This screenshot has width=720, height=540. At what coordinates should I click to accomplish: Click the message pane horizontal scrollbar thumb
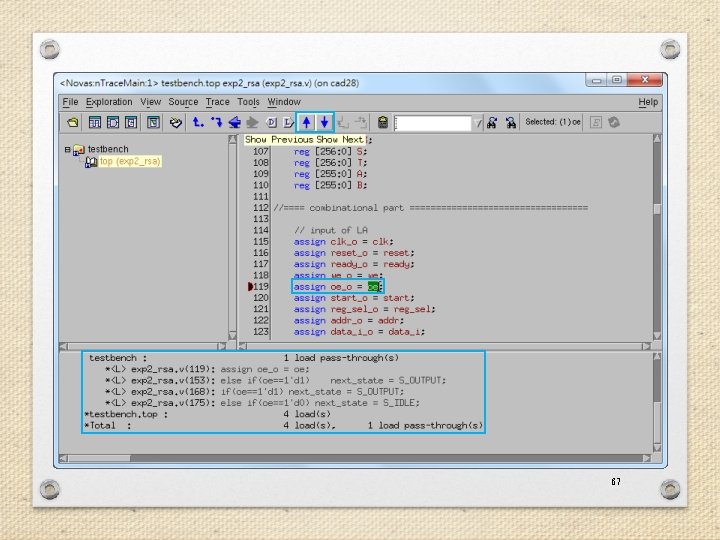pyautogui.click(x=99, y=458)
